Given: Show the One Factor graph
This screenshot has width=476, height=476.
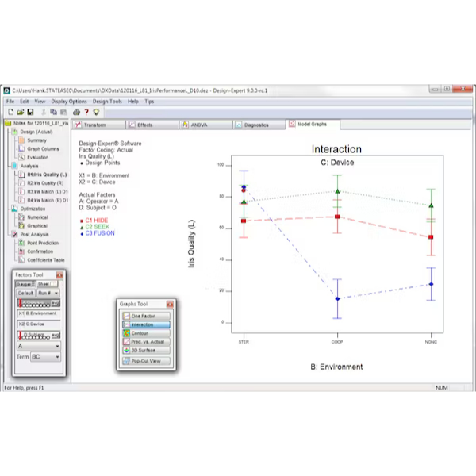Looking at the screenshot, I should tap(146, 316).
